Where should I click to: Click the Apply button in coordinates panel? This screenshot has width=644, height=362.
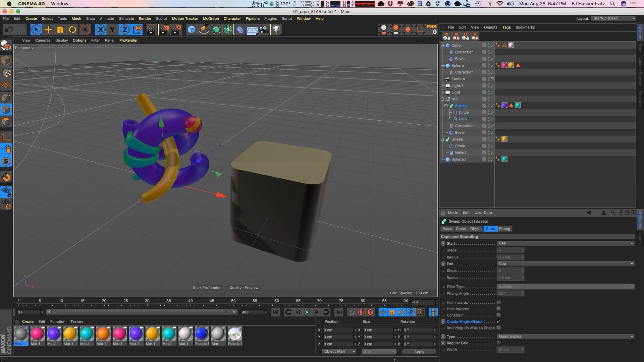[419, 352]
